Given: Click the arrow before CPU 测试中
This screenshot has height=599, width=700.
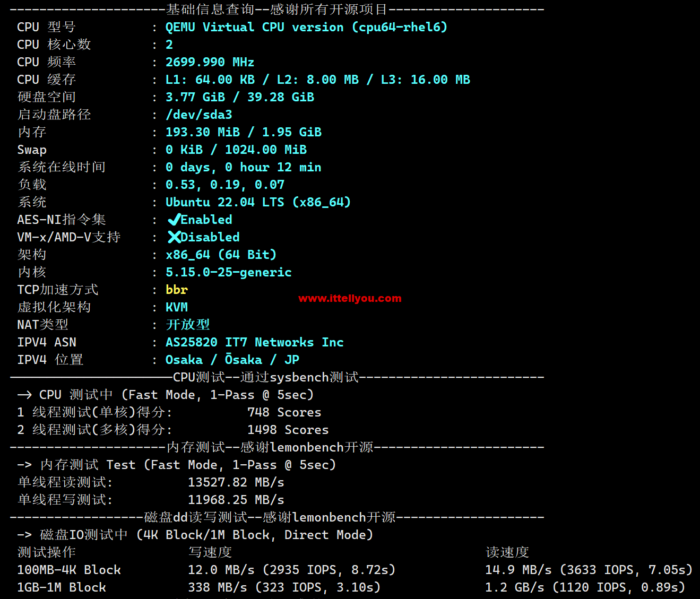Looking at the screenshot, I should [x=24, y=395].
